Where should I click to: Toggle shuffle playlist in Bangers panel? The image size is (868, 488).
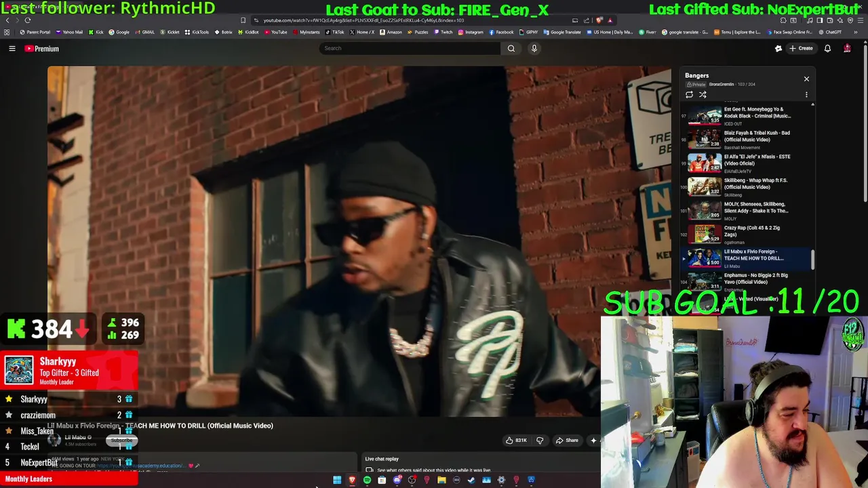pos(703,95)
